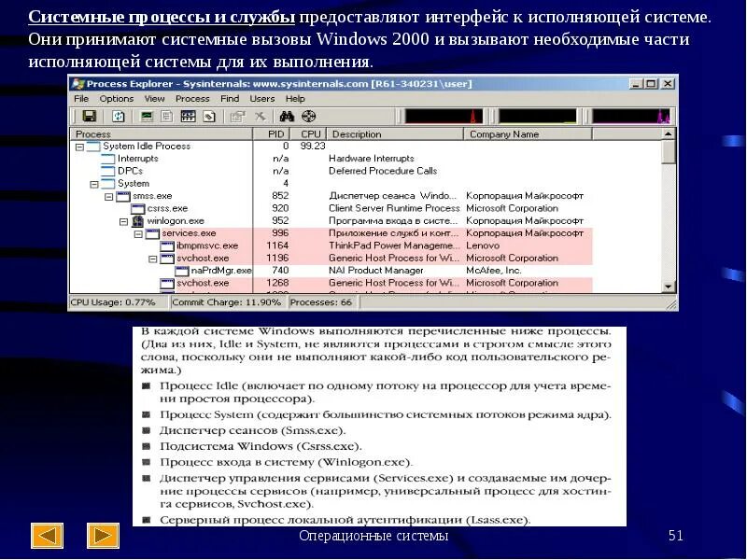Open the Process menu
Viewport: 747px width, 560px height.
192,99
